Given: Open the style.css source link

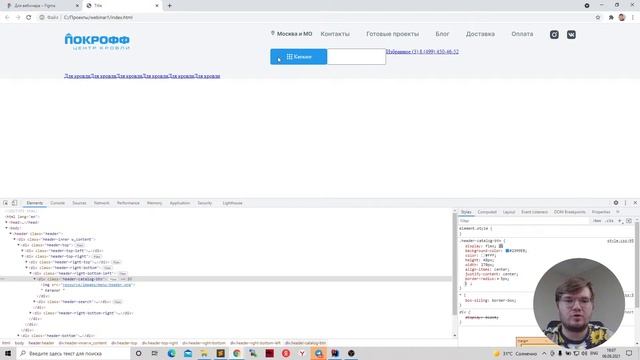Looking at the screenshot, I should (x=620, y=241).
